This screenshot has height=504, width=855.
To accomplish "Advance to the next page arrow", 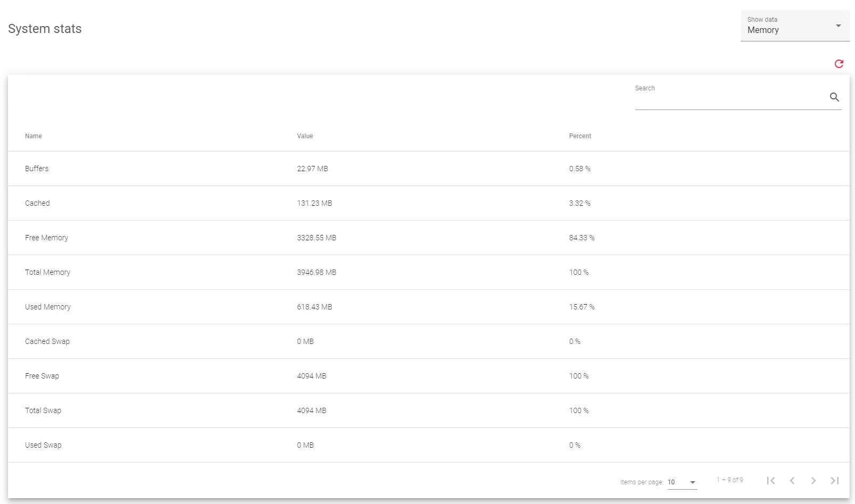I will 813,481.
